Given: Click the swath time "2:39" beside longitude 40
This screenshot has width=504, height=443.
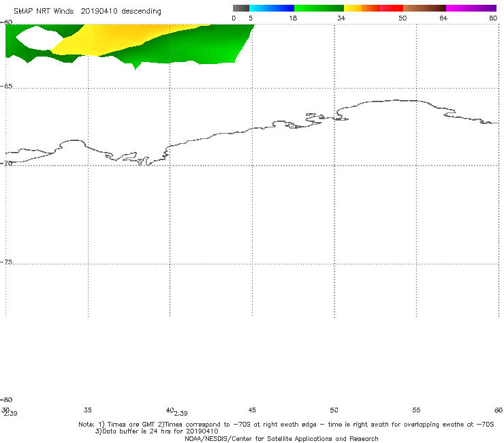Looking at the screenshot, I should tap(181, 414).
